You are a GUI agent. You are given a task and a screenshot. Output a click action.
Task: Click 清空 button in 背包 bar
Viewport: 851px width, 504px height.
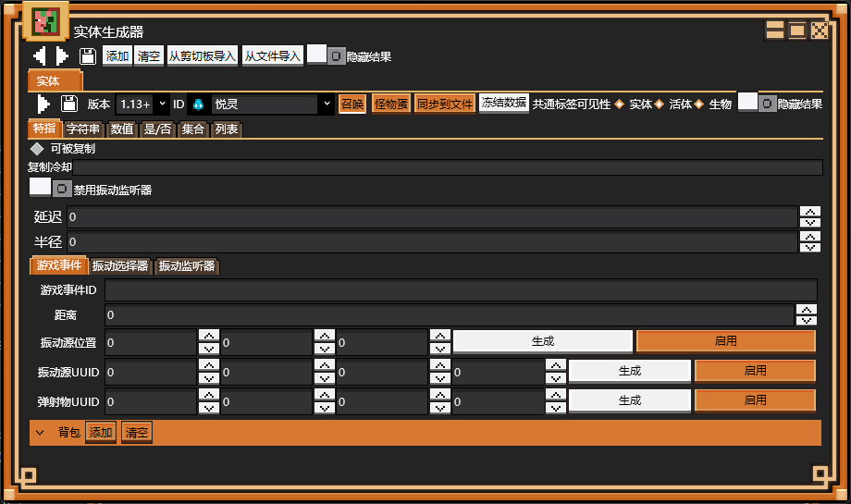[137, 433]
